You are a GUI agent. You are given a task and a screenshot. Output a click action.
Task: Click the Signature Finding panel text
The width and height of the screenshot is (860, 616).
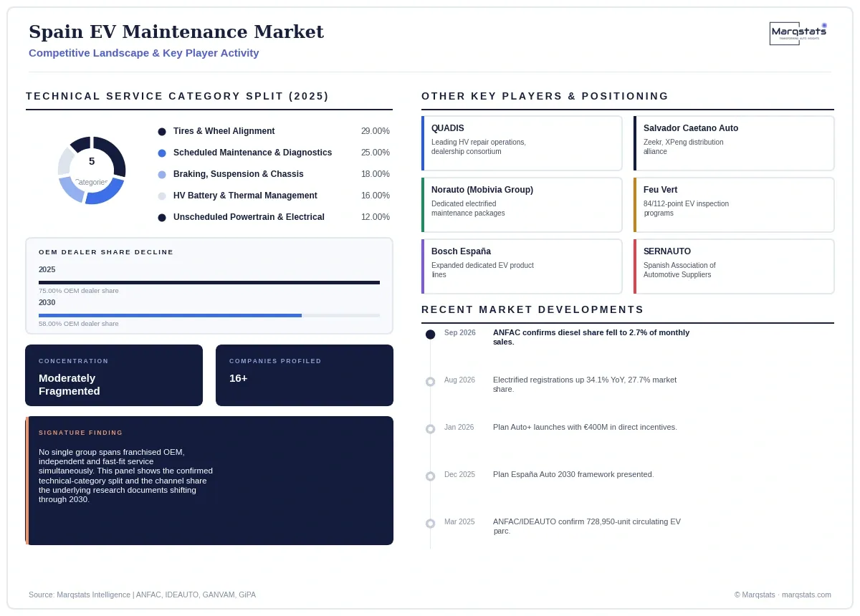(x=126, y=476)
